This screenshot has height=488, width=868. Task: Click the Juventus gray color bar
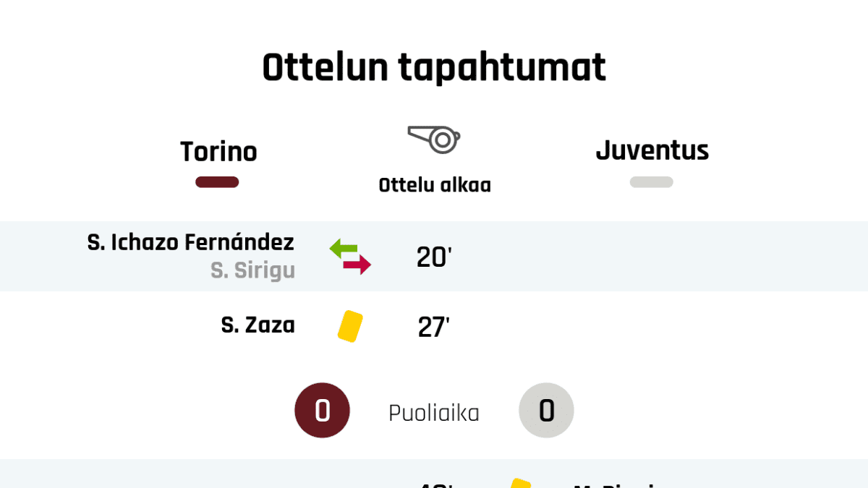(651, 182)
